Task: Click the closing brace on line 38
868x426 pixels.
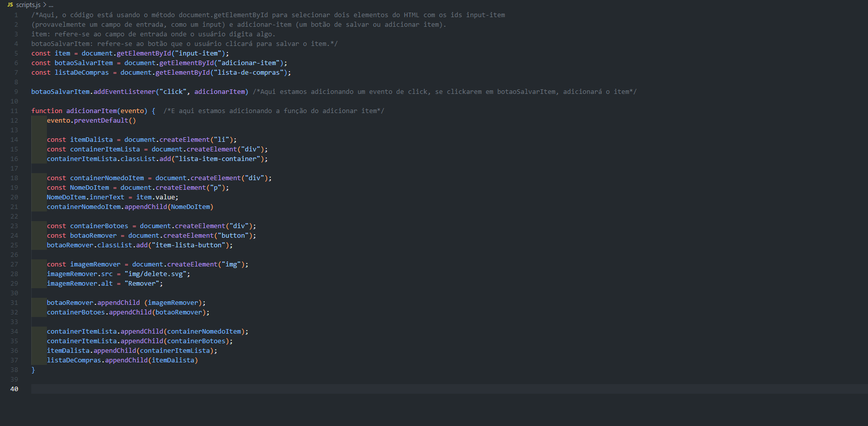Action: [33, 370]
